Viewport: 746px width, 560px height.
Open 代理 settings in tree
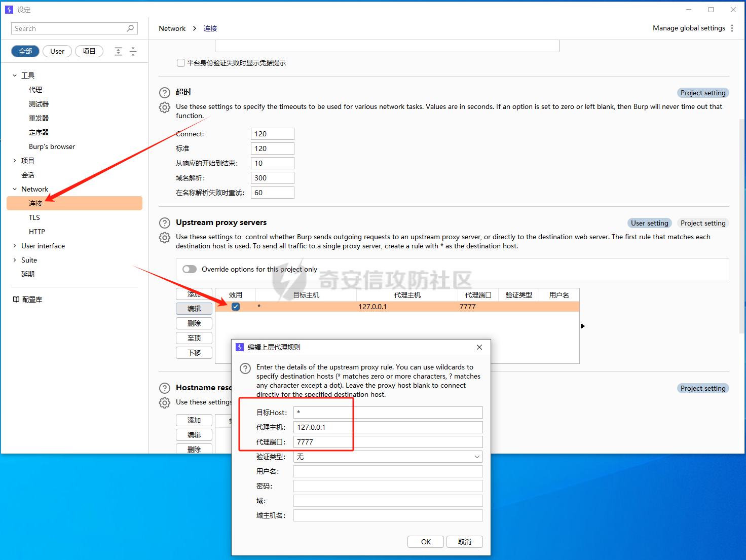pos(35,90)
